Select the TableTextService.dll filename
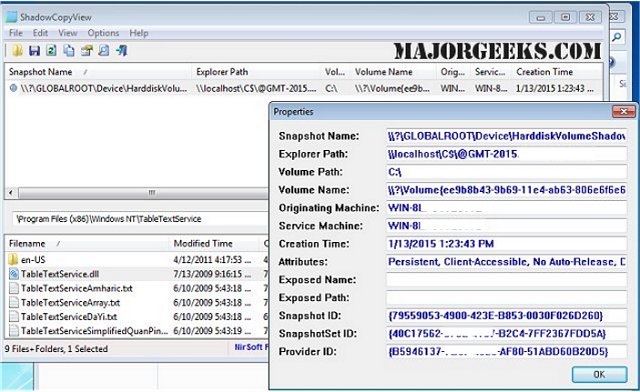Screen dimensions: 640x392 click(x=60, y=274)
